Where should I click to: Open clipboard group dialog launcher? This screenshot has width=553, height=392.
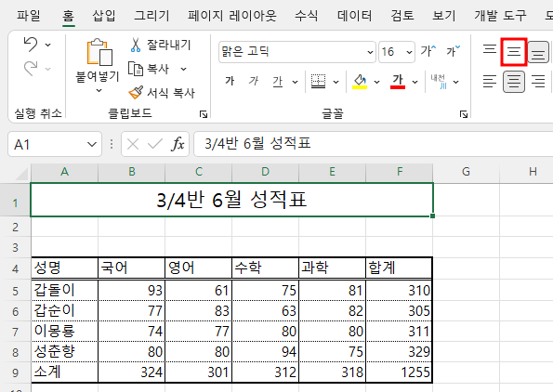tap(204, 114)
